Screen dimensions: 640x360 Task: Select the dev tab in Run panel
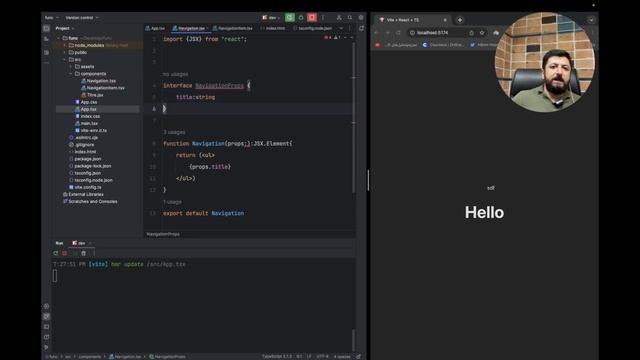coord(81,243)
